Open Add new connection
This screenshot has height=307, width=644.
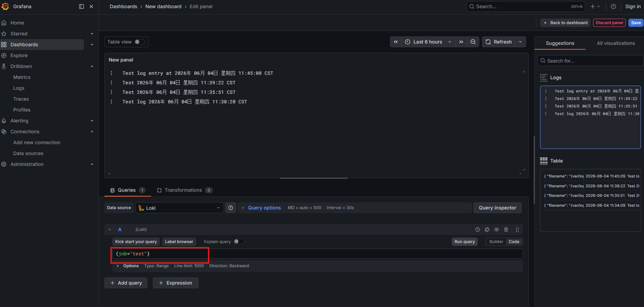pyautogui.click(x=37, y=142)
